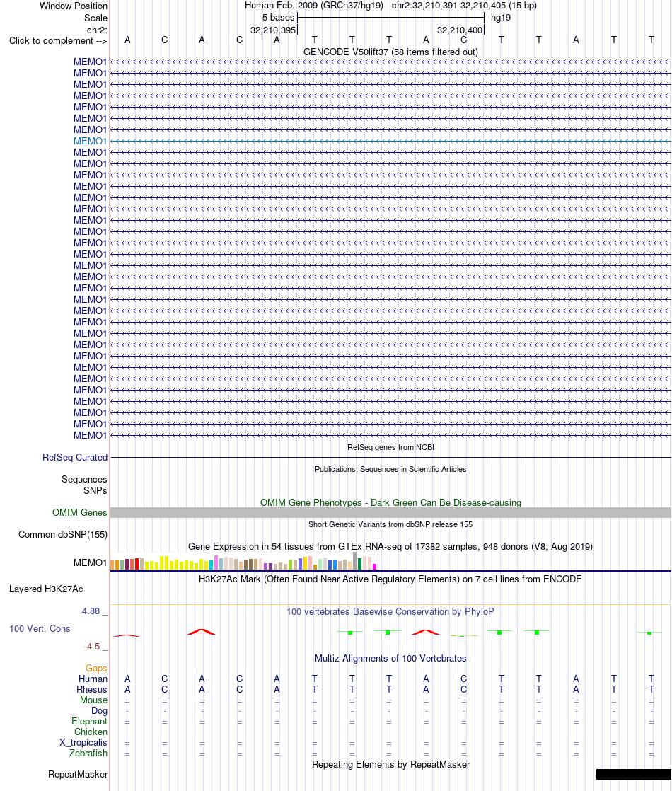Click the black RepeatMasker repeat element block
Screen dimensions: 672x791
click(x=634, y=774)
